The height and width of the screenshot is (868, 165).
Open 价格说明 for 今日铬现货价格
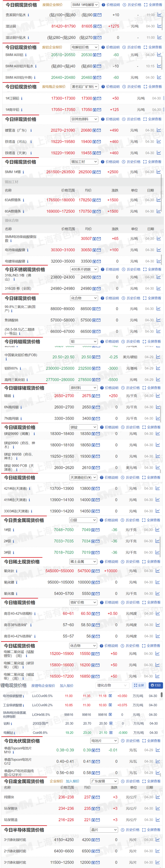click(109, 602)
